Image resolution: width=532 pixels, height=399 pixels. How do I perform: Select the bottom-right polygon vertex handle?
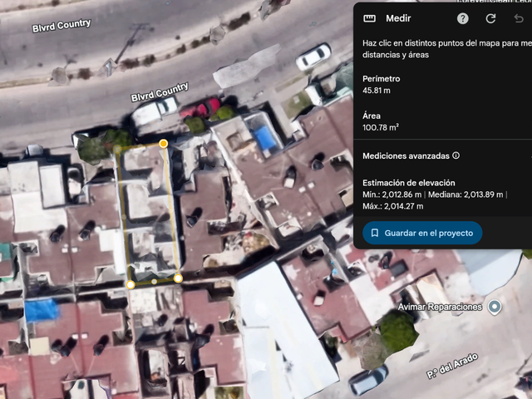[178, 278]
